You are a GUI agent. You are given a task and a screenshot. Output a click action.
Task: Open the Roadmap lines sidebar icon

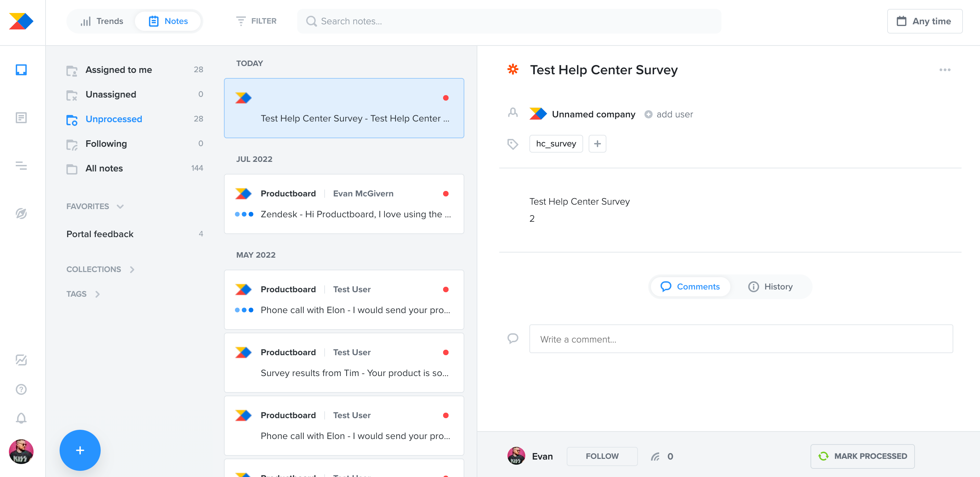[21, 166]
